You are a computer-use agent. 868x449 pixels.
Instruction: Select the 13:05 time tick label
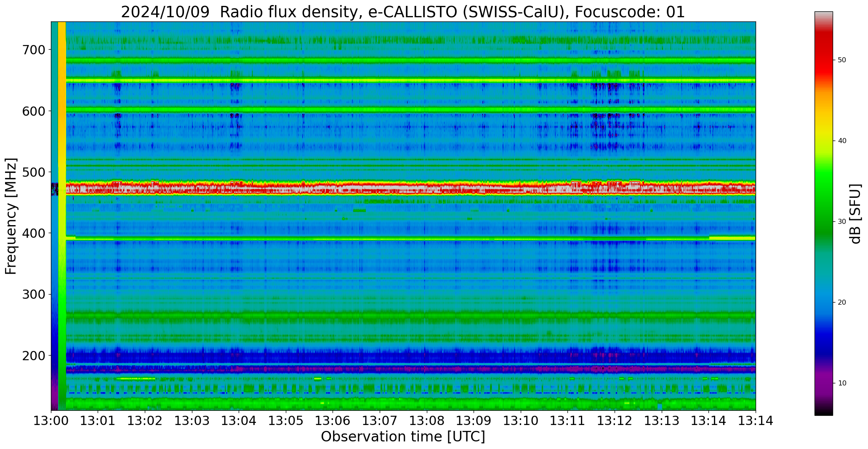(286, 421)
